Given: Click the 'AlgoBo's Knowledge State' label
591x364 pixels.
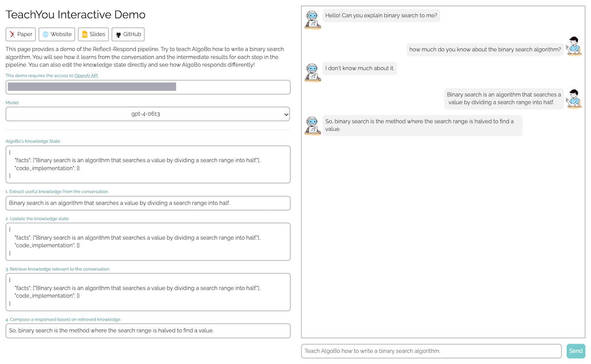Looking at the screenshot, I should 33,141.
